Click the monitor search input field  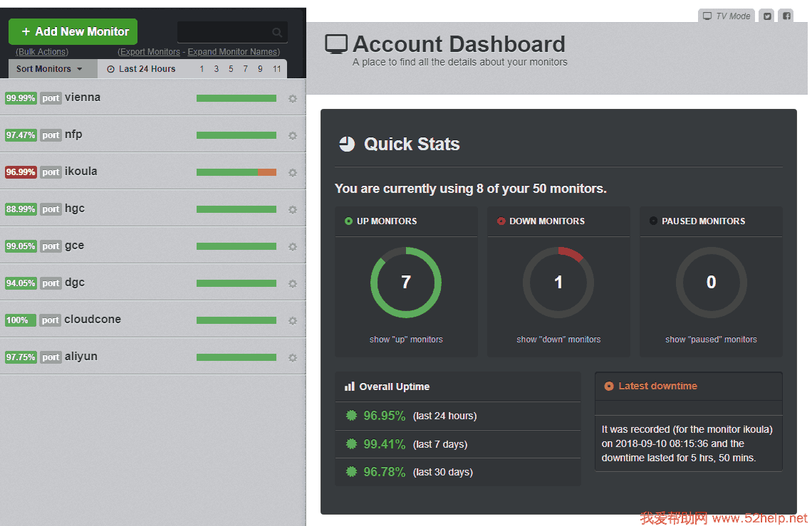(224, 33)
